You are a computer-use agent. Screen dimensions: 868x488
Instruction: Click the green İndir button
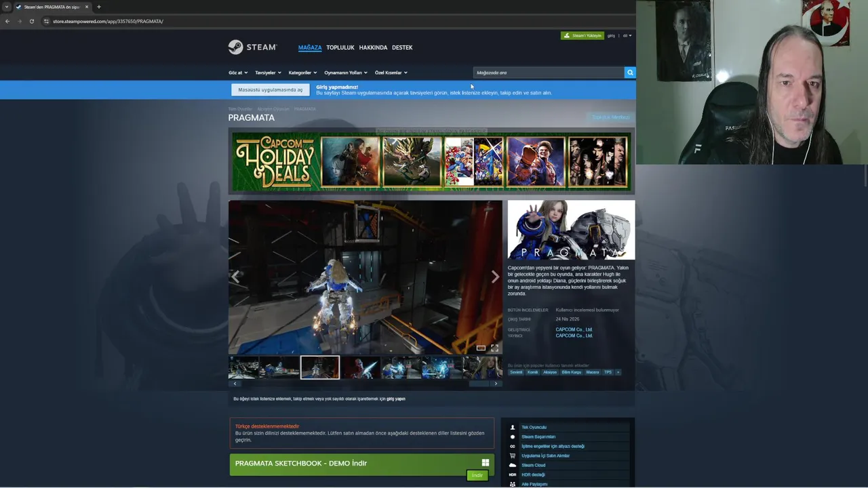pyautogui.click(x=477, y=475)
